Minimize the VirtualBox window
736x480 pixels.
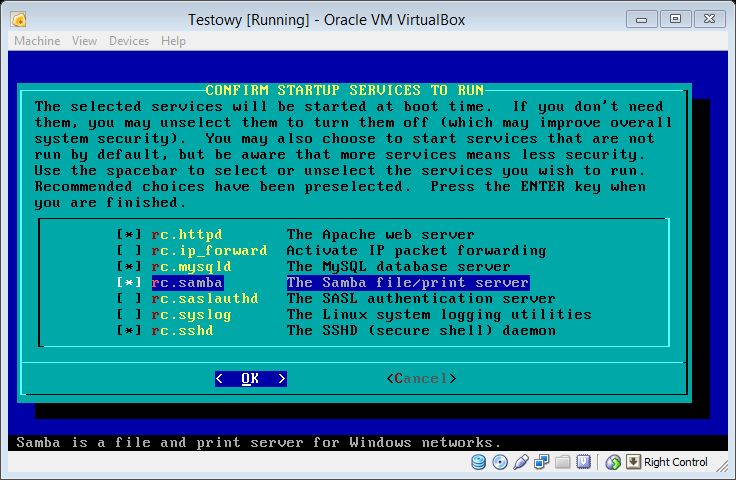(x=642, y=20)
